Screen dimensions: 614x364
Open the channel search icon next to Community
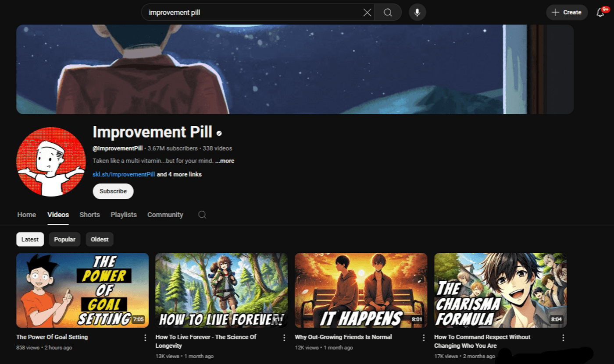click(202, 215)
